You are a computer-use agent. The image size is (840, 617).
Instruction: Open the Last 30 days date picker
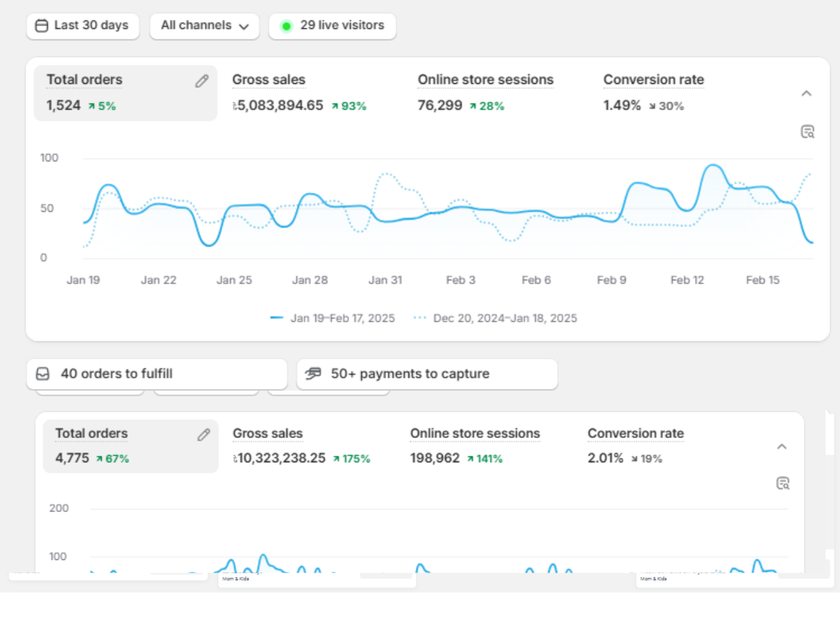tap(83, 26)
